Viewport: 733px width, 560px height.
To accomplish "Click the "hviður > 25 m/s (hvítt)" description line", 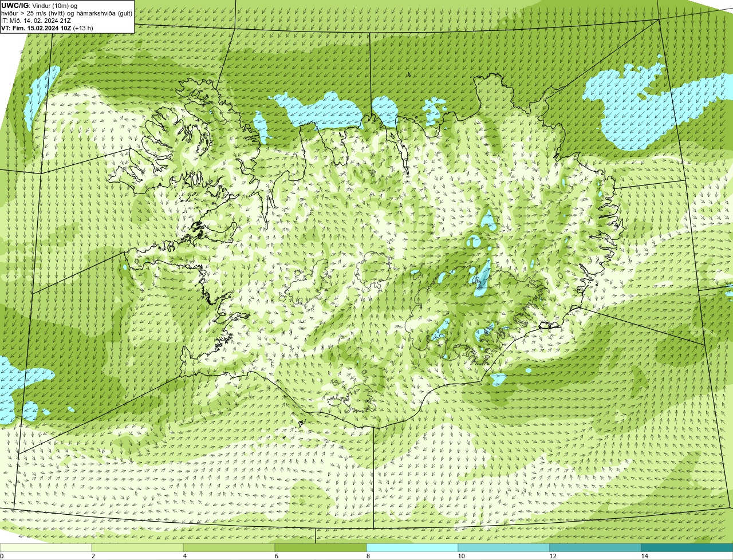I will tap(66, 13).
